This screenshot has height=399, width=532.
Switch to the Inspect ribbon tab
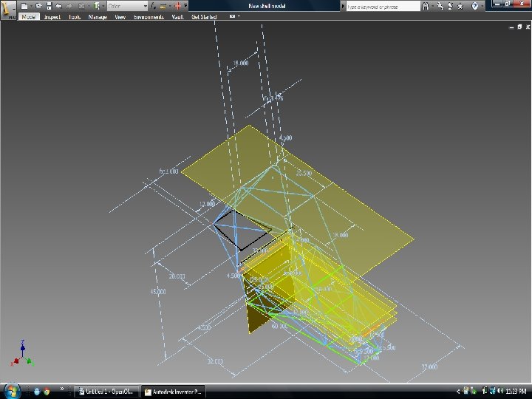(52, 16)
